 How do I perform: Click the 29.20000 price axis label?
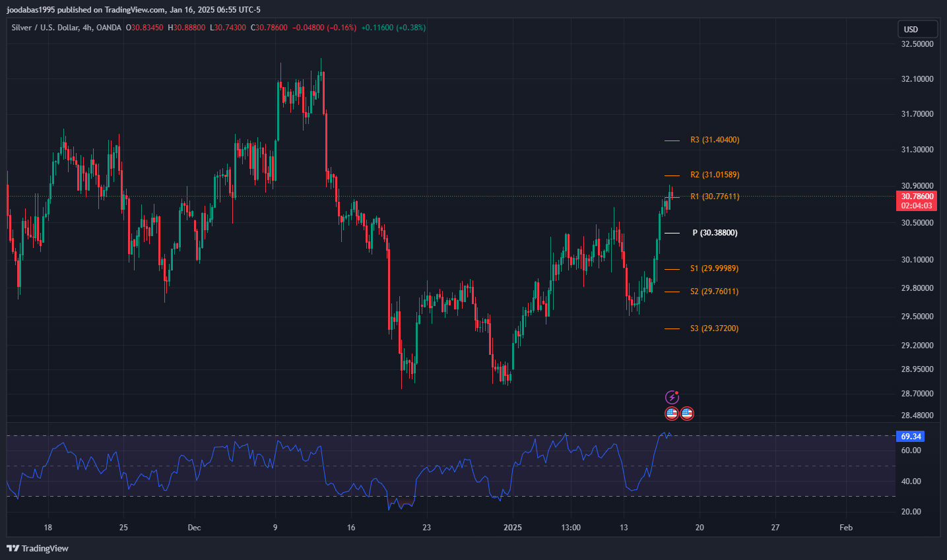coord(917,346)
